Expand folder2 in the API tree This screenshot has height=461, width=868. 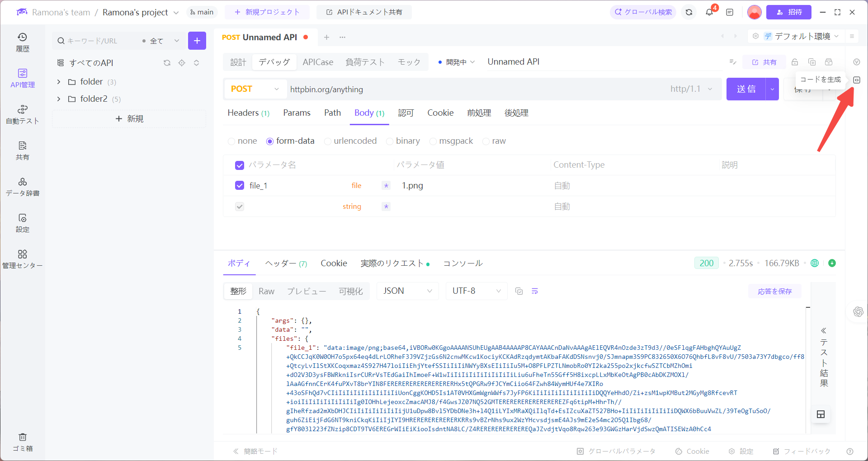pos(59,99)
